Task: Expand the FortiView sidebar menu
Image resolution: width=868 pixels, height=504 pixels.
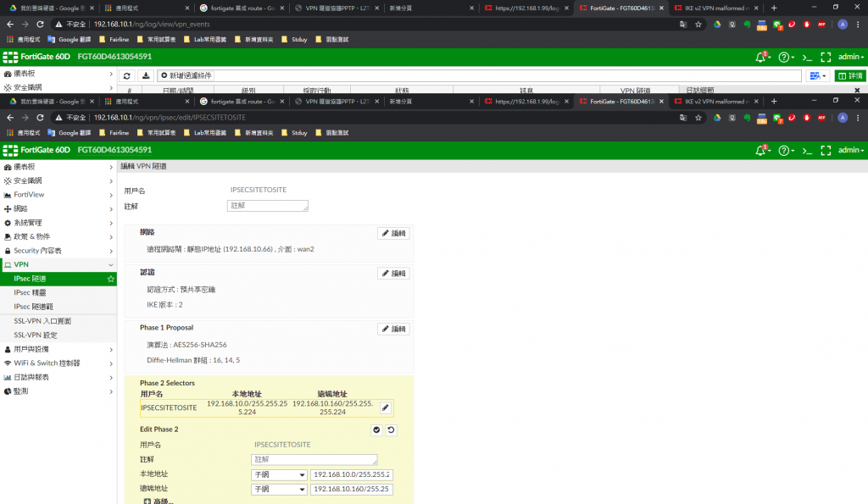Action: coord(58,195)
